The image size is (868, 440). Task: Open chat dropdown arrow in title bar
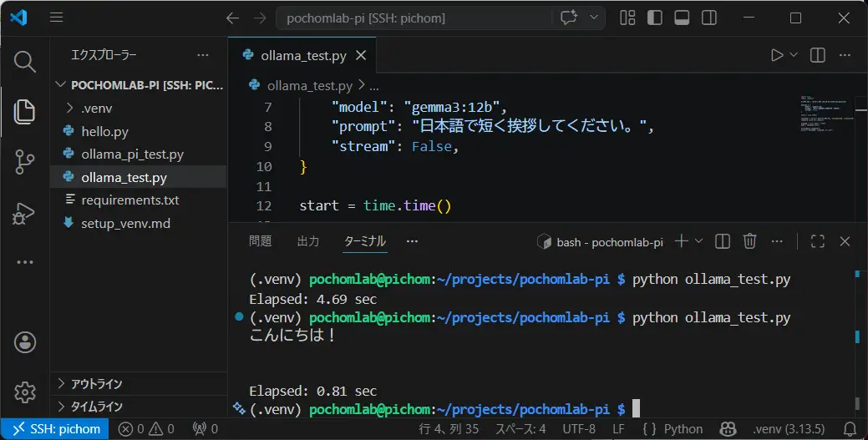(x=594, y=18)
